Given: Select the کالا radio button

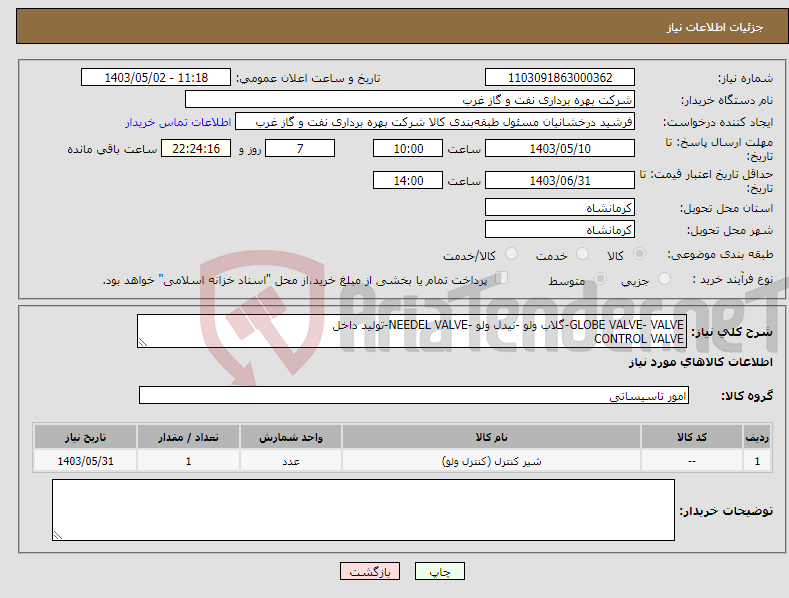Looking at the screenshot, I should pyautogui.click(x=639, y=254).
